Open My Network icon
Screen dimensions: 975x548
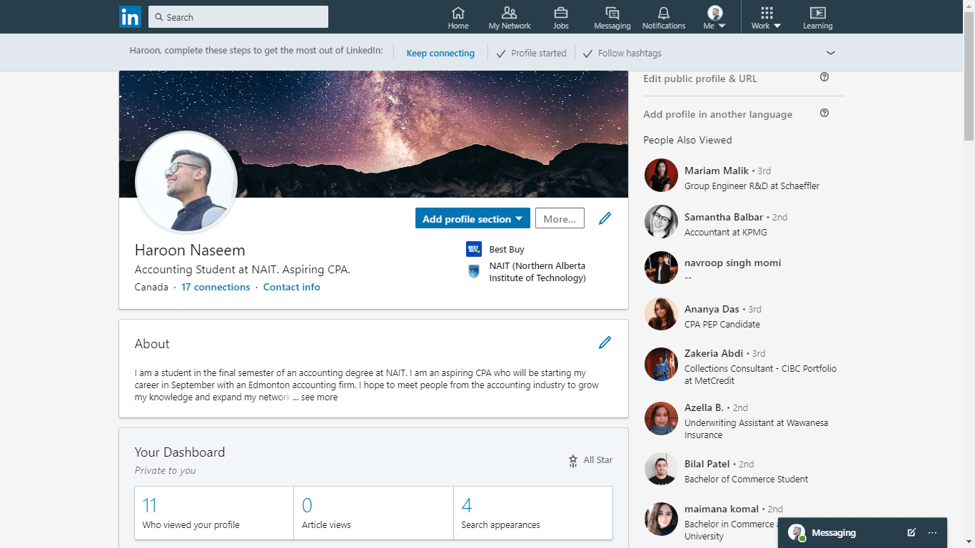coord(509,13)
